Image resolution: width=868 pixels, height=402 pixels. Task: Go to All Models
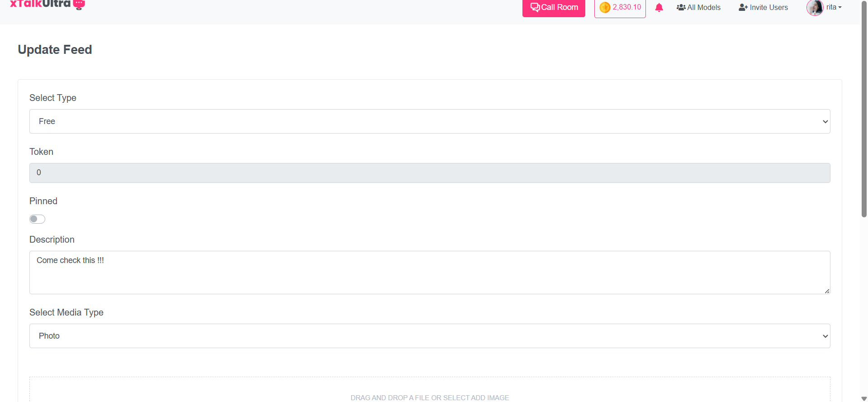pyautogui.click(x=703, y=8)
